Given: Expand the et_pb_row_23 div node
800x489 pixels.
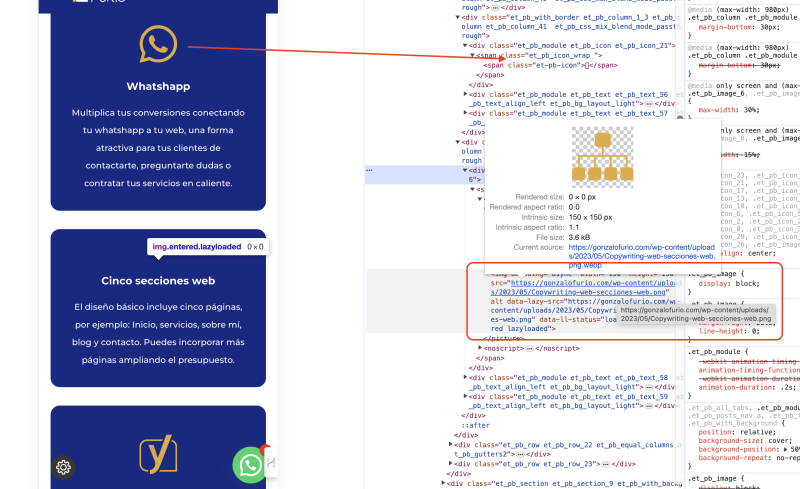Looking at the screenshot, I should point(452,464).
